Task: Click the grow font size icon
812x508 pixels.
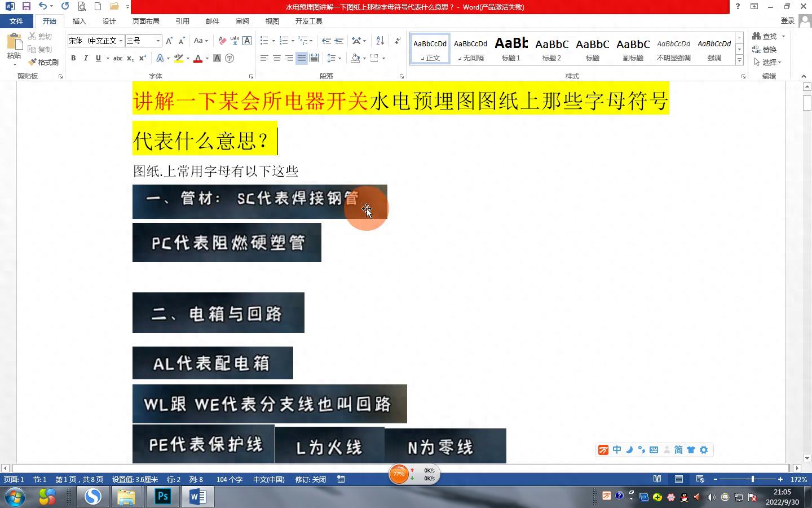Action: 169,41
